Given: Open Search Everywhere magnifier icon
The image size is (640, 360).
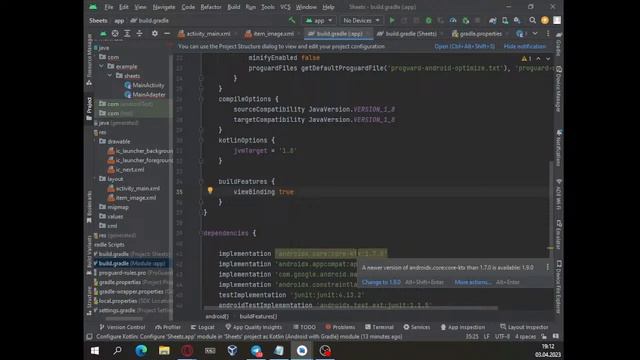Looking at the screenshot, I should [532, 20].
